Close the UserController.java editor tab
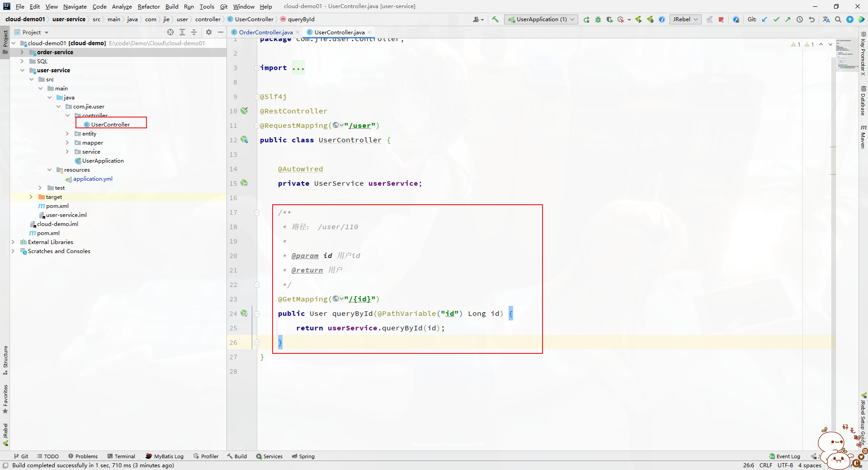 click(369, 32)
